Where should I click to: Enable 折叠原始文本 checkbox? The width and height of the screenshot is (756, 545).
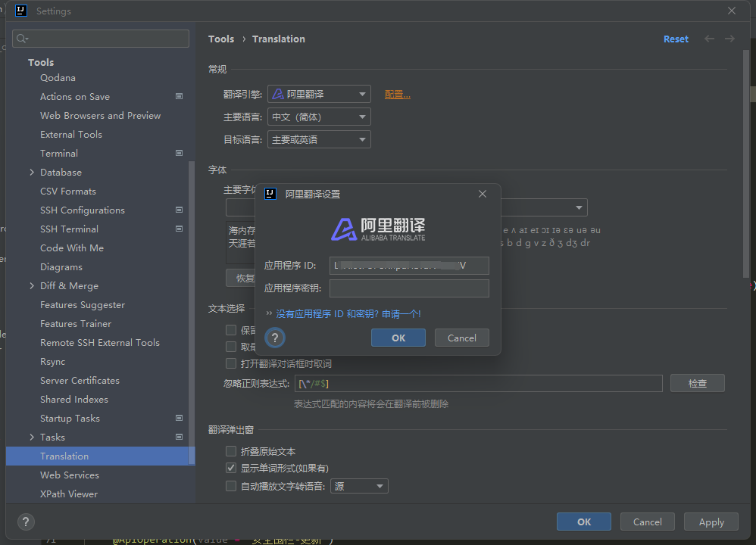tap(231, 451)
